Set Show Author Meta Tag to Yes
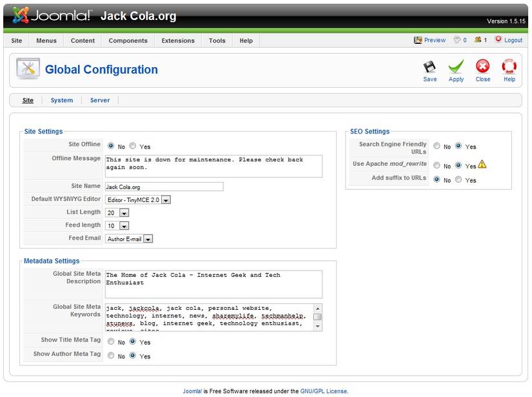This screenshot has height=397, width=532. pyautogui.click(x=133, y=355)
